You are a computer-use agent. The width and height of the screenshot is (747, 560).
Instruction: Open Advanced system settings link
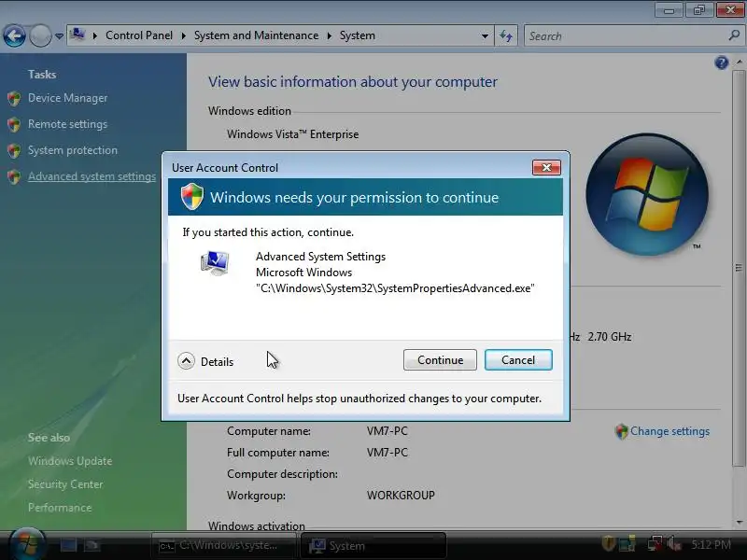coord(92,176)
